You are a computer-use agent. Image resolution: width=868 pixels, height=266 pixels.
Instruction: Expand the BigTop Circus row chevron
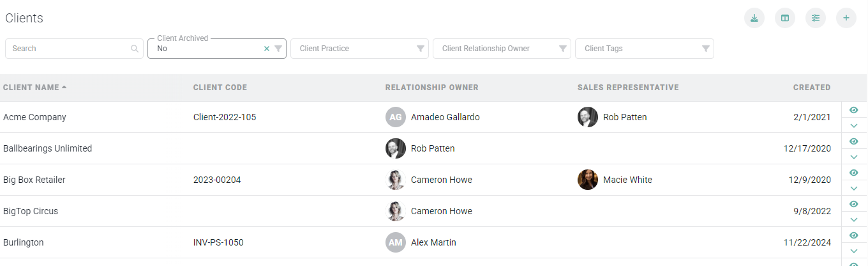coord(854,219)
